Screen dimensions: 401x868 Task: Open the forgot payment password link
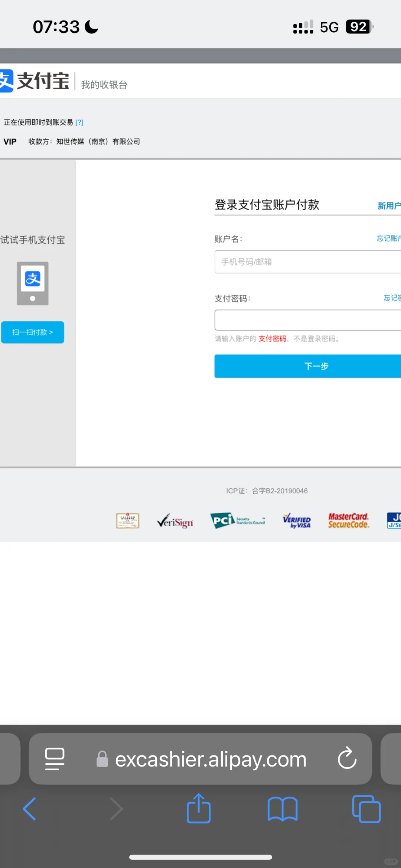392,298
